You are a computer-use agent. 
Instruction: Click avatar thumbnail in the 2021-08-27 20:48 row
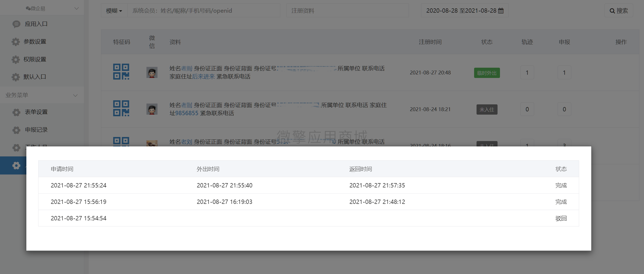click(152, 73)
